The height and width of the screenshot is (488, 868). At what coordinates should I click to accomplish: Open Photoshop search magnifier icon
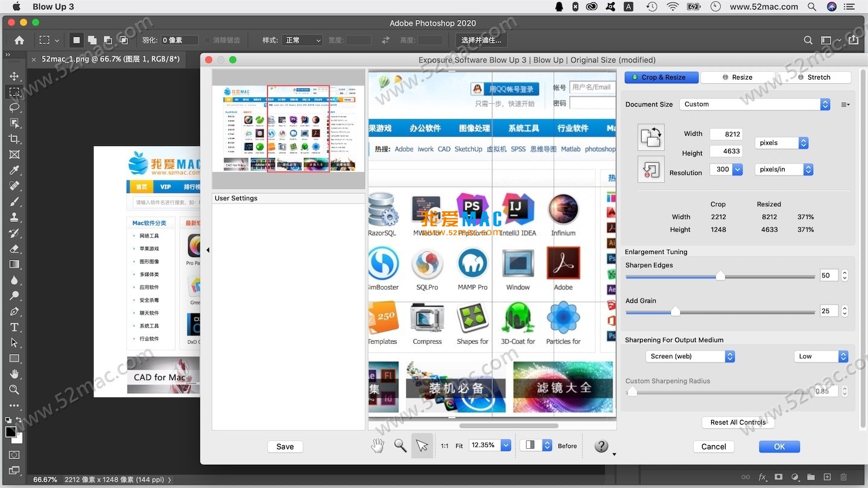[x=808, y=40]
